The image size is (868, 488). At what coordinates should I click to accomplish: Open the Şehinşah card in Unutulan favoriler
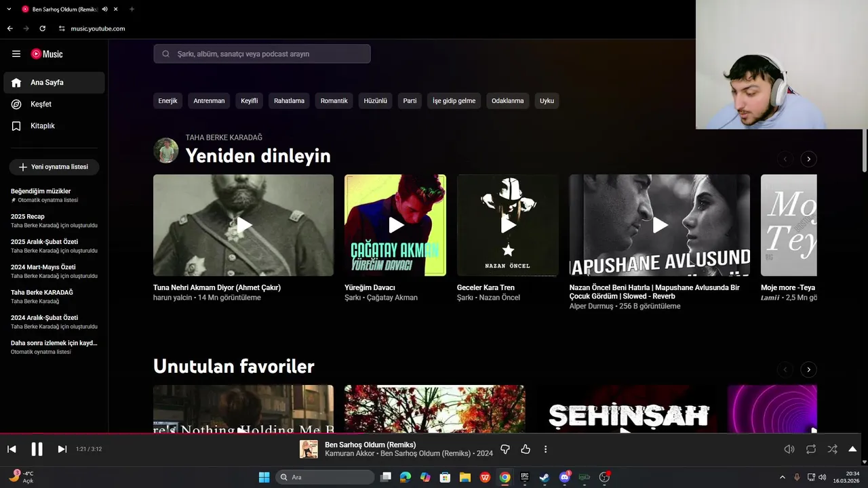pyautogui.click(x=626, y=409)
